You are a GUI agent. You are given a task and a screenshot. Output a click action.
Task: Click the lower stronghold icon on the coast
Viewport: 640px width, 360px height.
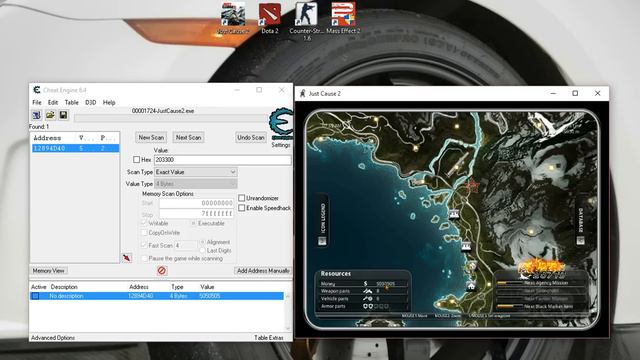click(466, 246)
